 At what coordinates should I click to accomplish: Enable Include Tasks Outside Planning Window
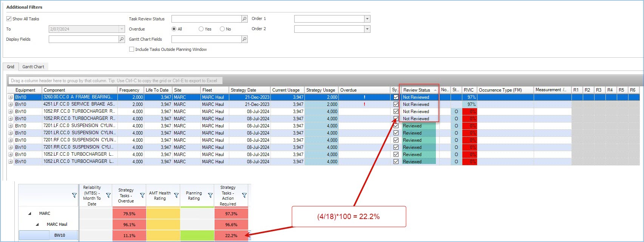coord(131,49)
